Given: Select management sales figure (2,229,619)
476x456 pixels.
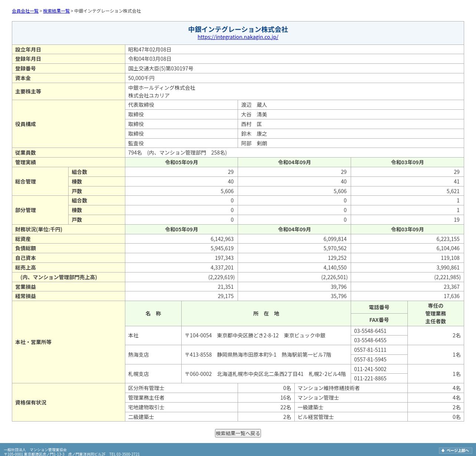Looking at the screenshot, I should (221, 277).
